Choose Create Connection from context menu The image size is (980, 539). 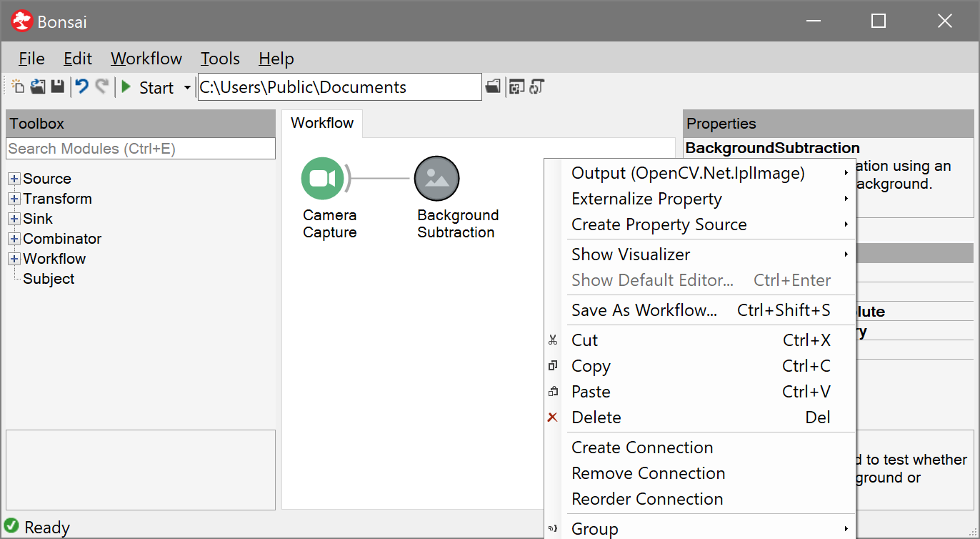point(699,447)
